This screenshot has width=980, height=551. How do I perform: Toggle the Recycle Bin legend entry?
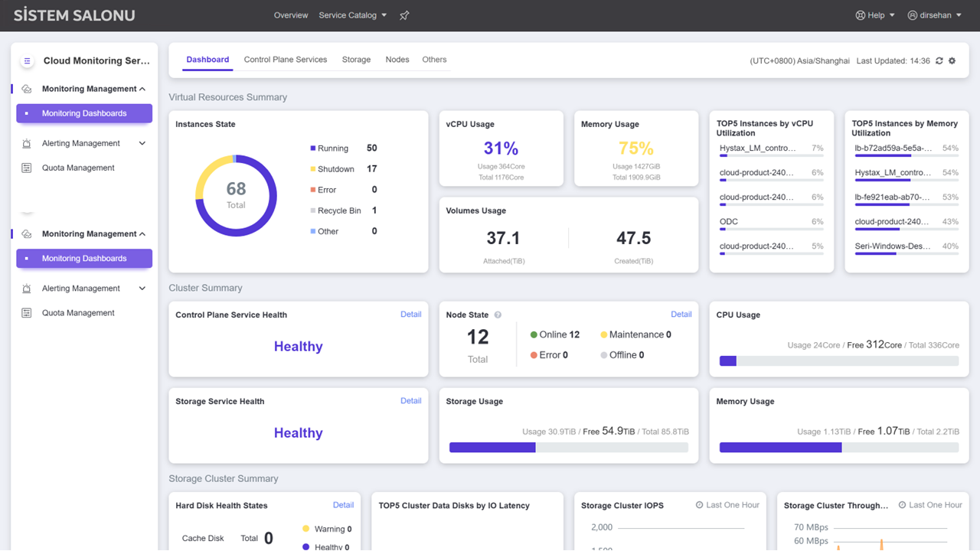(x=338, y=210)
